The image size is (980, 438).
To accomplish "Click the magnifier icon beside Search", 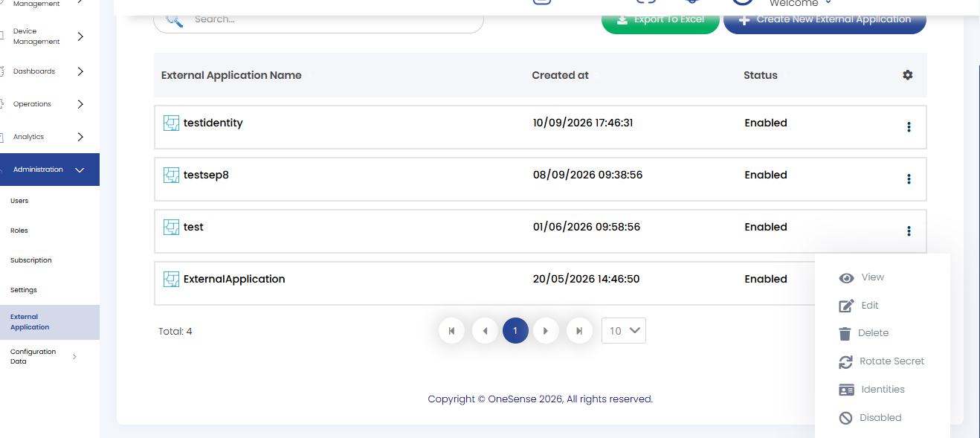I will (x=175, y=19).
